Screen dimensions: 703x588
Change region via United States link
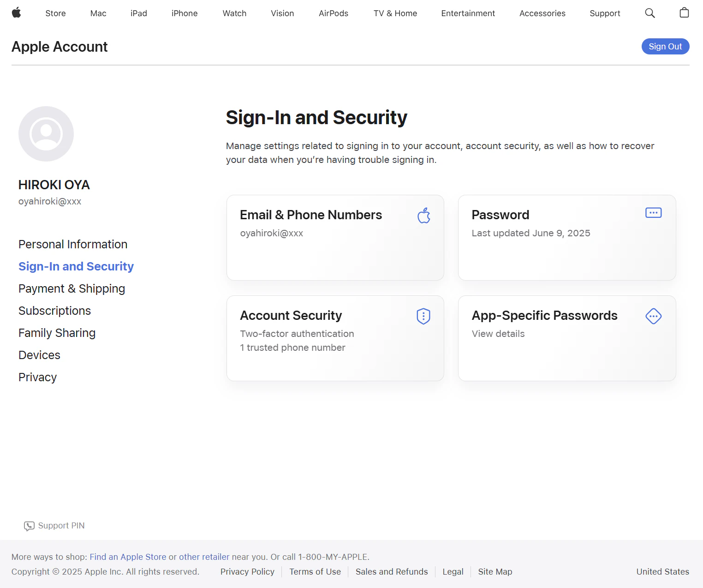[x=663, y=572]
